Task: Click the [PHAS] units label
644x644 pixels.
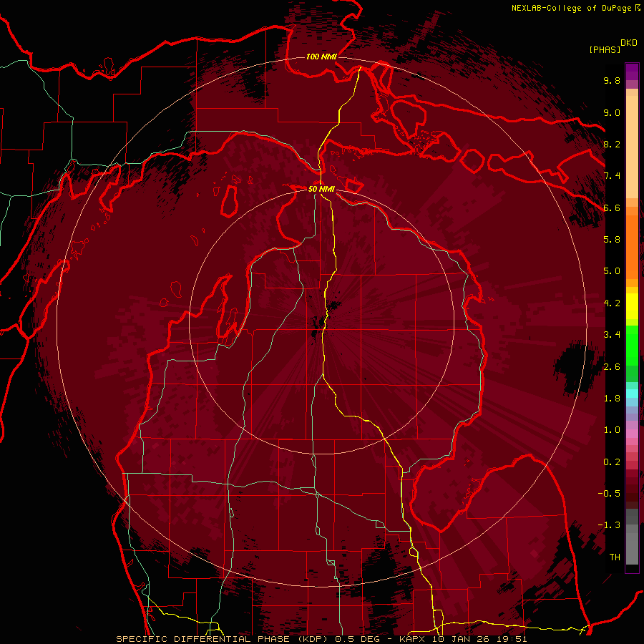Action: [605, 49]
